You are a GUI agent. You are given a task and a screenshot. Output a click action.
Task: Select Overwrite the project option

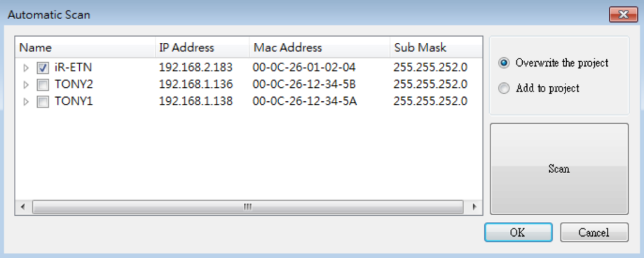coord(503,63)
